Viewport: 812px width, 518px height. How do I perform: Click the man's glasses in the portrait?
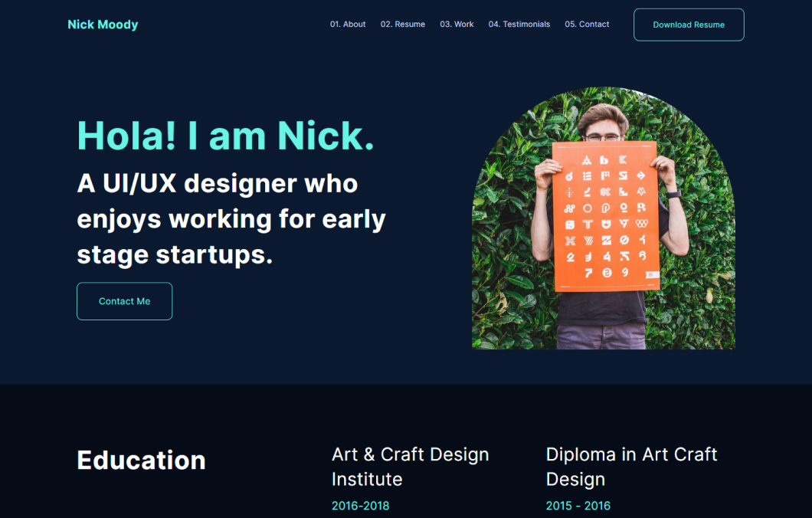pyautogui.click(x=602, y=137)
